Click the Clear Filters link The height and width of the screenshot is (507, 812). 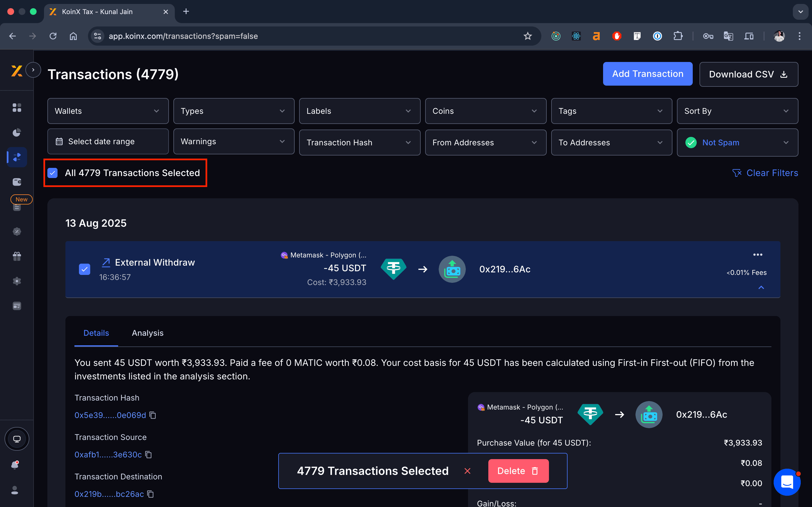pyautogui.click(x=765, y=173)
